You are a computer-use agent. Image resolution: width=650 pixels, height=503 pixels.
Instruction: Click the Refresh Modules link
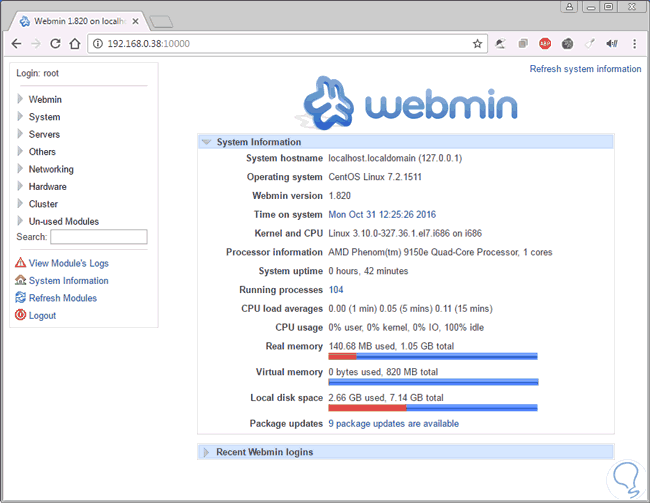click(x=63, y=298)
